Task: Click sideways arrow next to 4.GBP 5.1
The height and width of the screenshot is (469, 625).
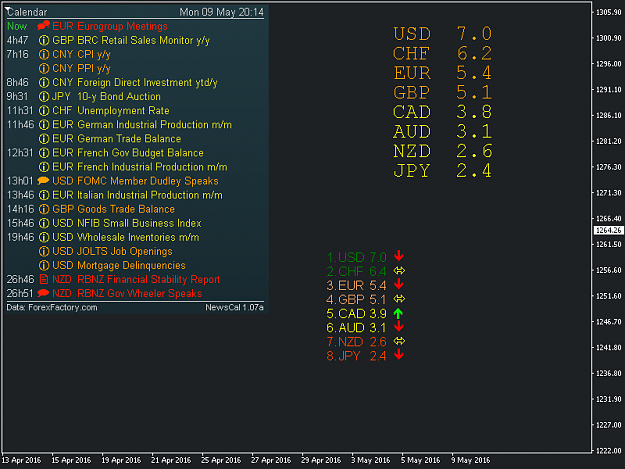Action: (x=399, y=299)
